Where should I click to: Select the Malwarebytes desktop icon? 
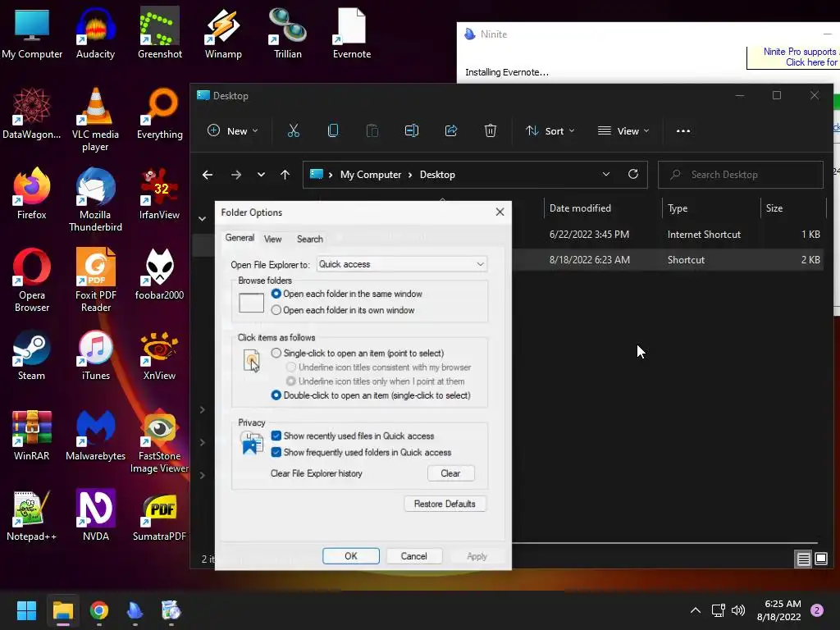coord(95,436)
